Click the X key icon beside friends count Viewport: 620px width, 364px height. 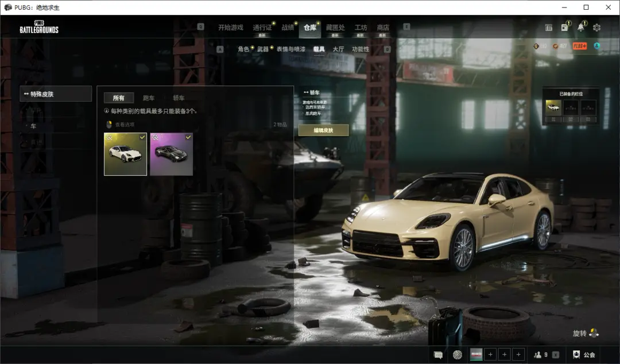(x=556, y=354)
